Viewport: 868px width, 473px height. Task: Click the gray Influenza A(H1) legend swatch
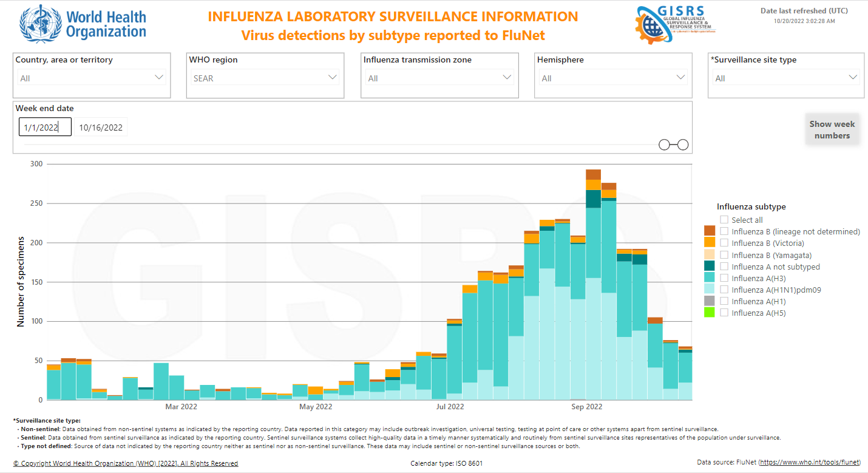click(710, 301)
